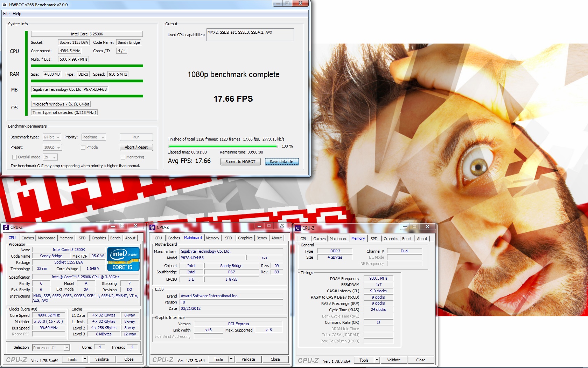Select Mainboard tab in left CPU-Z window
Image resolution: width=588 pixels, height=368 pixels.
(47, 238)
